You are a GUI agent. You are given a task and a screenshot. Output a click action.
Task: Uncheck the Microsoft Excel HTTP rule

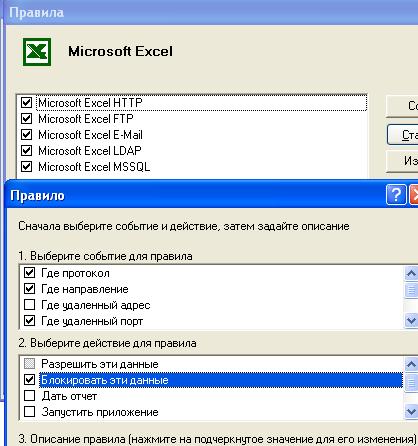click(x=26, y=102)
